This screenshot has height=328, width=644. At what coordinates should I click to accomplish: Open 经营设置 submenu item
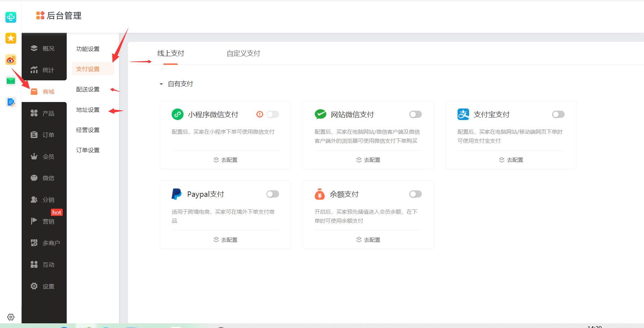point(88,130)
